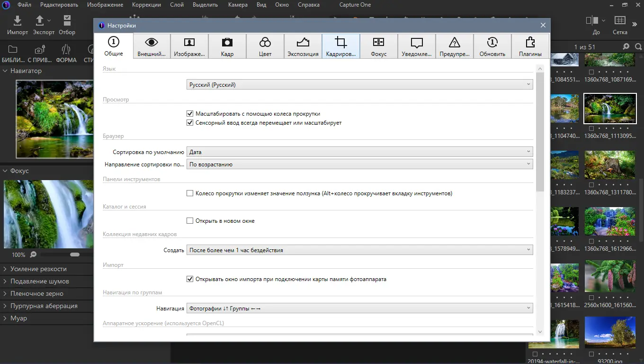This screenshot has width=644, height=364.
Task: Open the Library (БИБЛИ...) tool tab
Action: tap(13, 54)
